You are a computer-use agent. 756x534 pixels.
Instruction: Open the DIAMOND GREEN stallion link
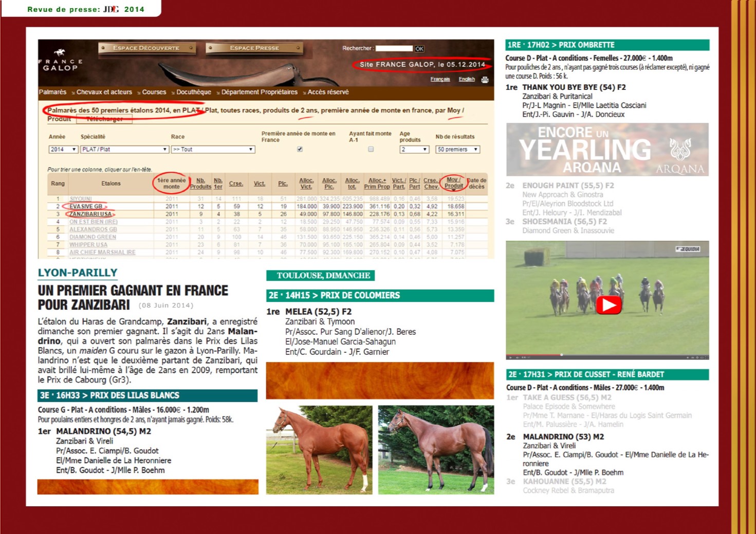[93, 237]
